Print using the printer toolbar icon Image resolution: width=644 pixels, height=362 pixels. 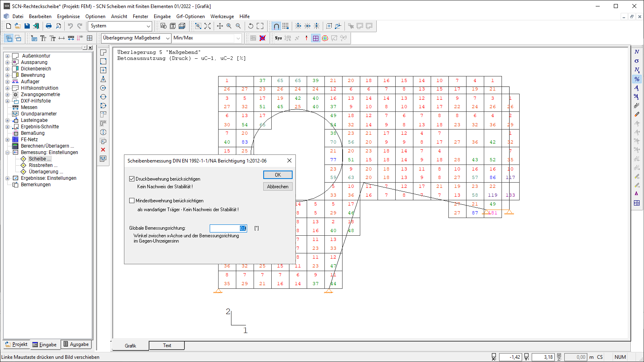point(49,26)
